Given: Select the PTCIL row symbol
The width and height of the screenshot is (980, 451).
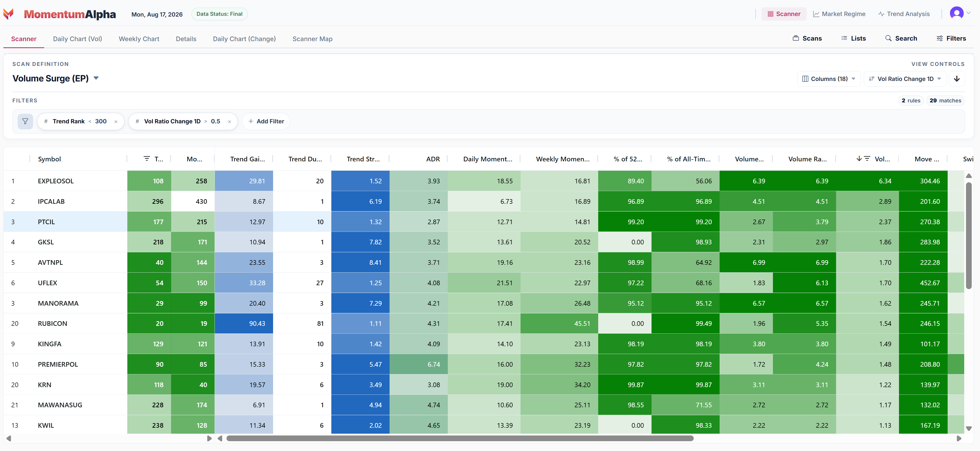Looking at the screenshot, I should pos(46,222).
